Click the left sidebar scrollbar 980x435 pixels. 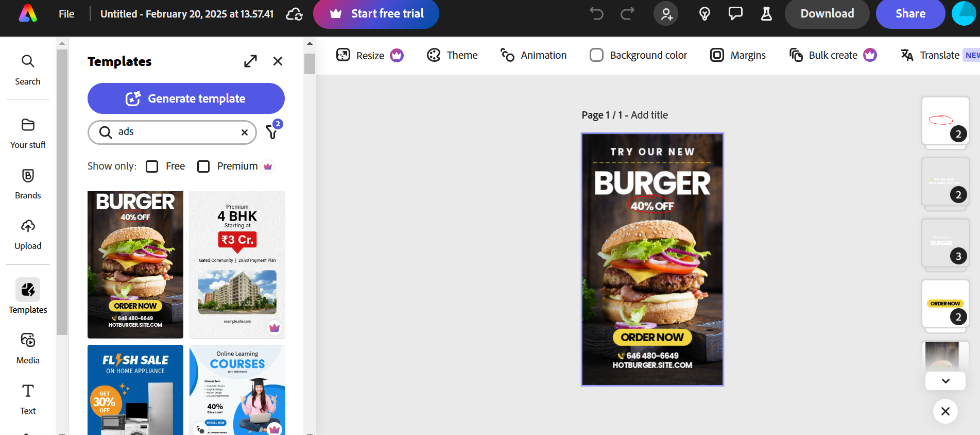click(62, 192)
